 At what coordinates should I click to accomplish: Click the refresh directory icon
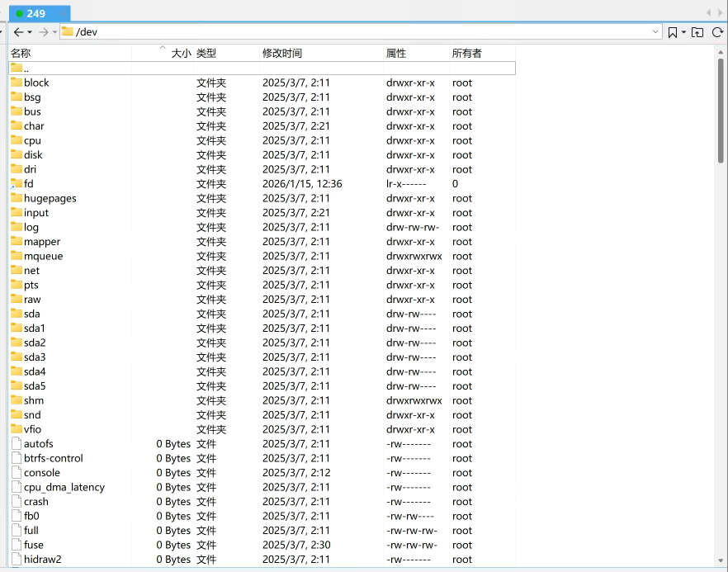pos(717,32)
